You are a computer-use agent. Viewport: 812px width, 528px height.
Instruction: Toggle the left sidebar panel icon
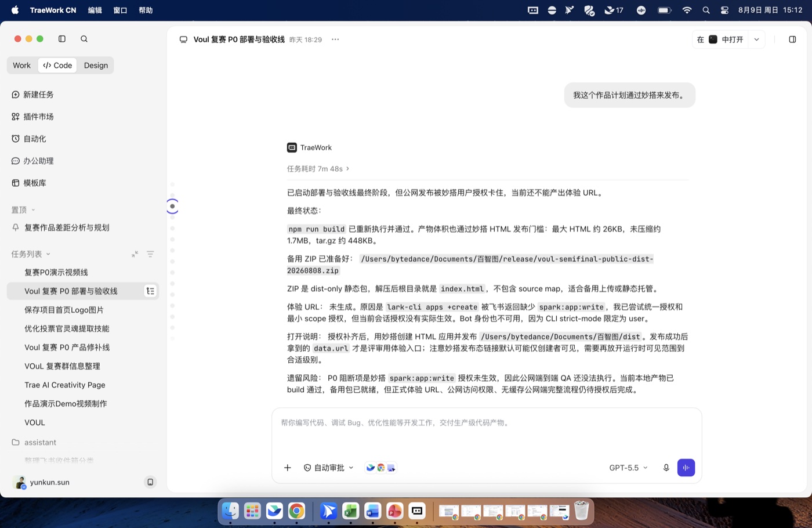click(62, 39)
